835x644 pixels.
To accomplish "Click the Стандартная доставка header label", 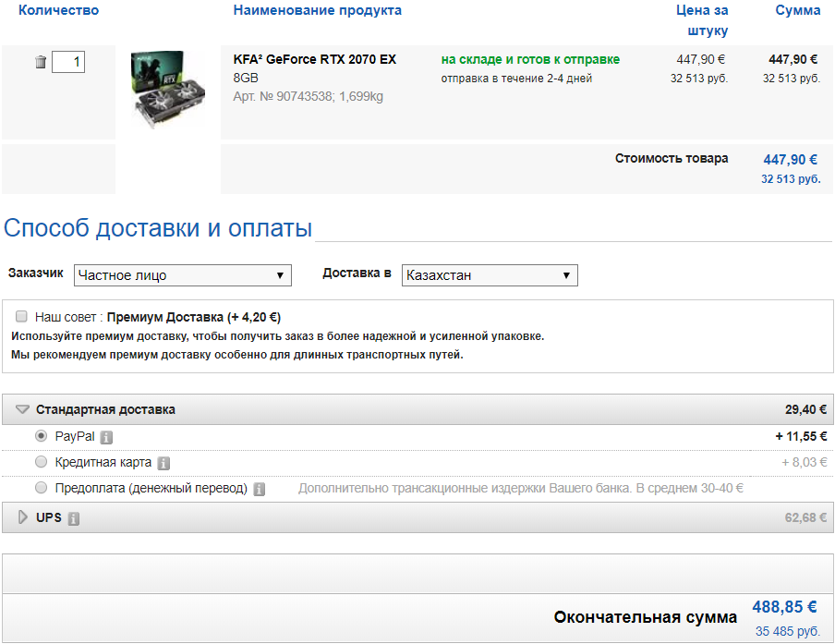I will point(105,409).
